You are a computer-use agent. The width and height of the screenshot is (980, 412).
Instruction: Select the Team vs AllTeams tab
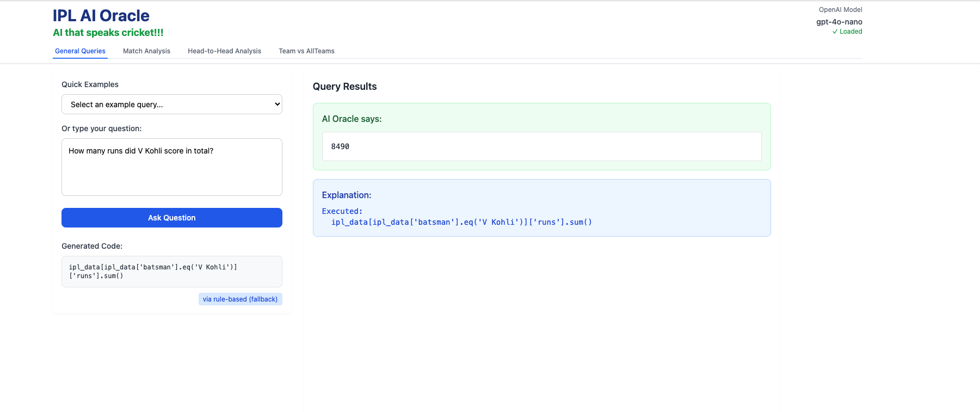(x=306, y=51)
